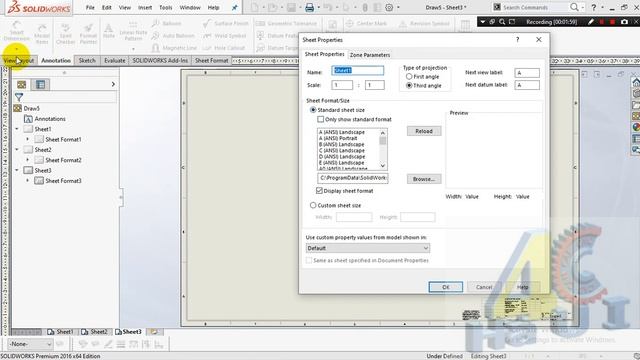Click the Weld Symbol tool
Image resolution: width=640 pixels, height=360 pixels.
point(224,36)
